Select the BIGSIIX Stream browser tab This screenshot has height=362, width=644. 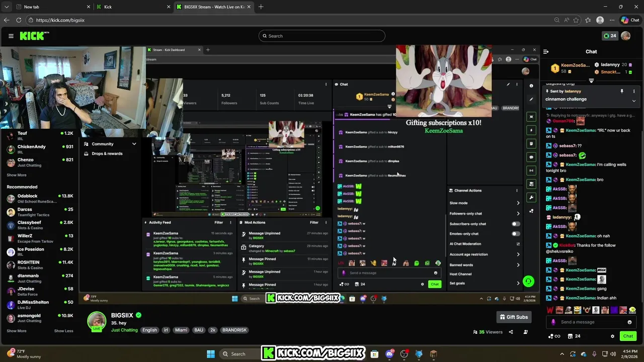coord(213,7)
